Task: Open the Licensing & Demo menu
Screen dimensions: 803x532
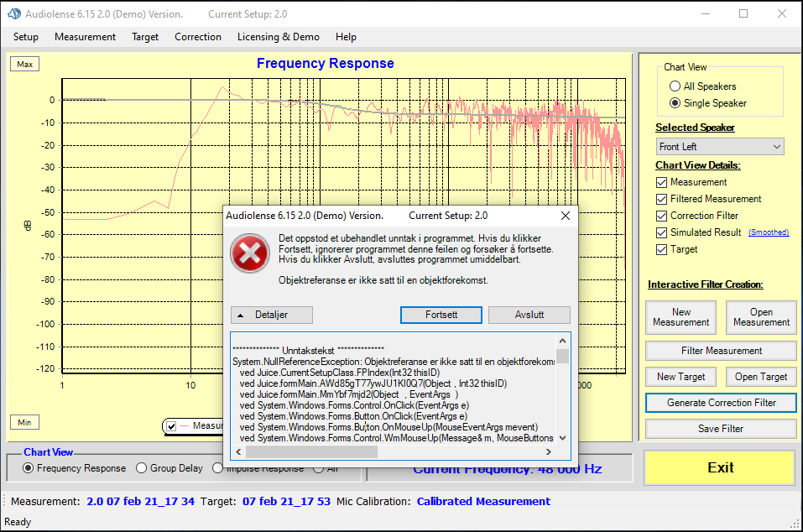Action: [x=278, y=37]
